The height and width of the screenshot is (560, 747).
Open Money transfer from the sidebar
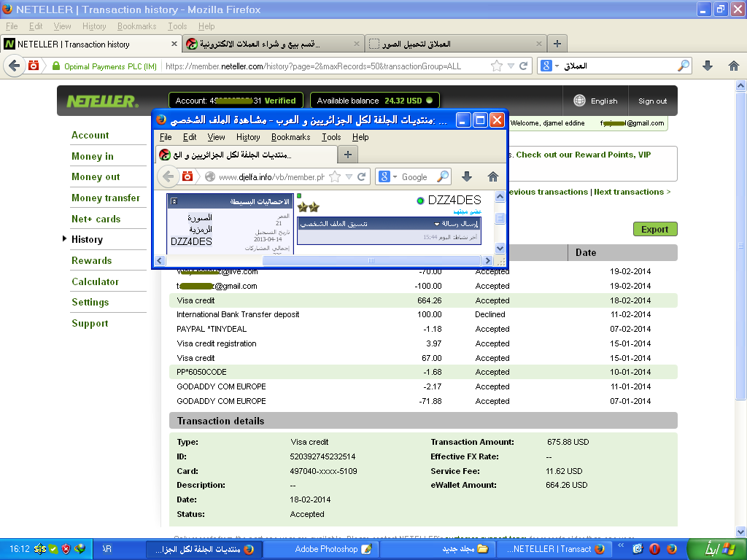pos(106,198)
